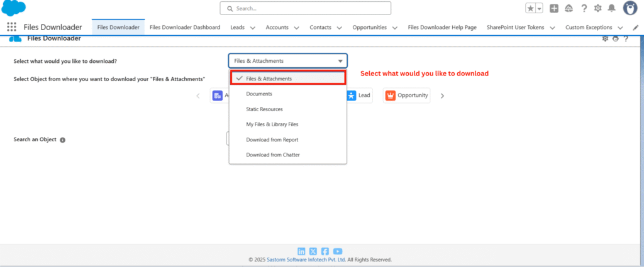
Task: Click the panel help question mark
Action: tap(626, 38)
